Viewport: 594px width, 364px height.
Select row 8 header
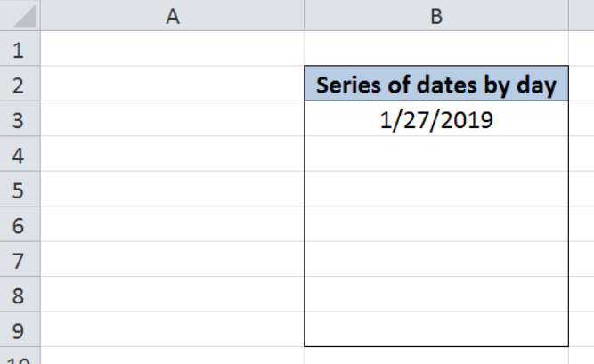click(x=20, y=294)
